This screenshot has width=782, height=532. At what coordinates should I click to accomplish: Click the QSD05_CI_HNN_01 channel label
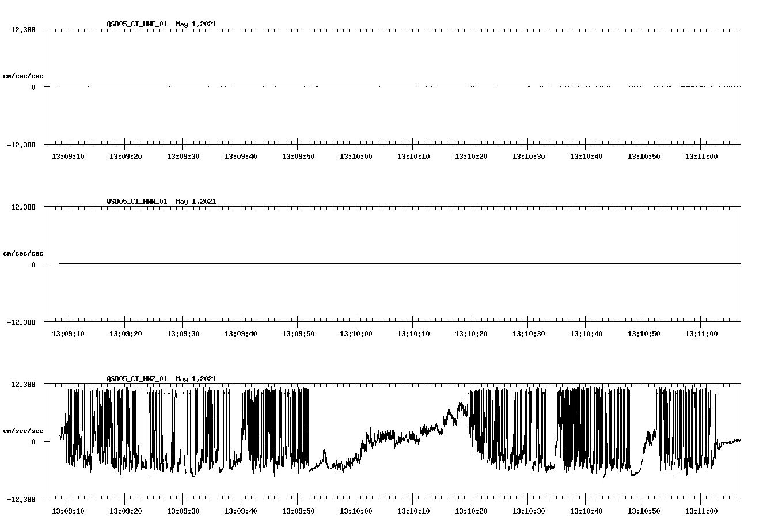[137, 201]
